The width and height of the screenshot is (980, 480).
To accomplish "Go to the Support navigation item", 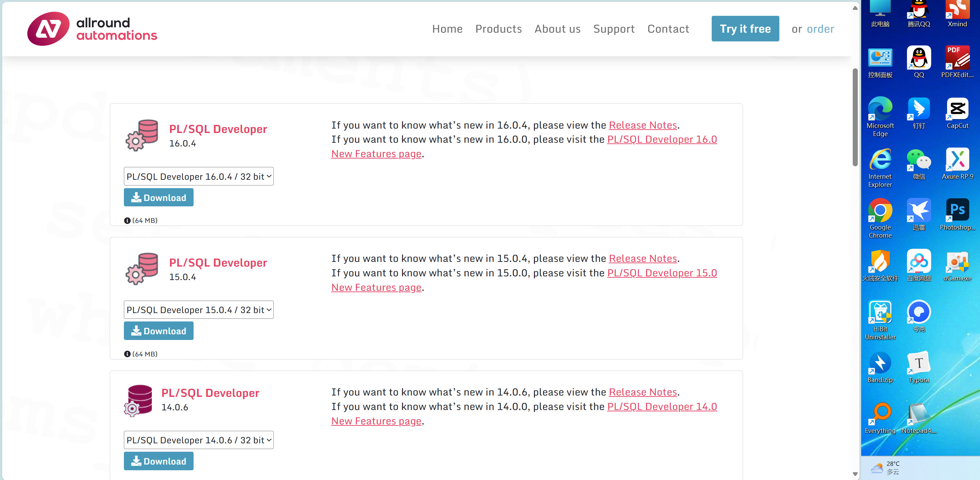I will coord(614,29).
